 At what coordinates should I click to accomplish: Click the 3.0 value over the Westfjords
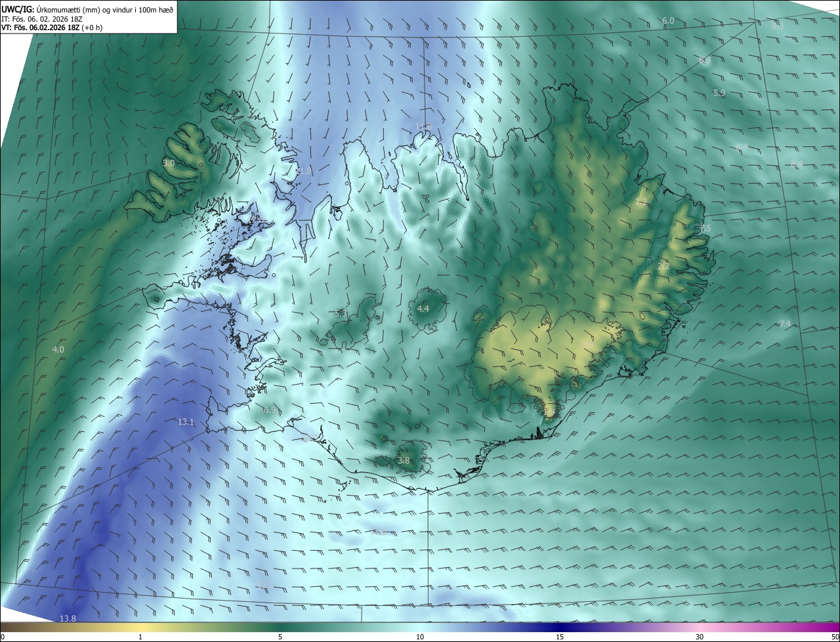pyautogui.click(x=169, y=163)
